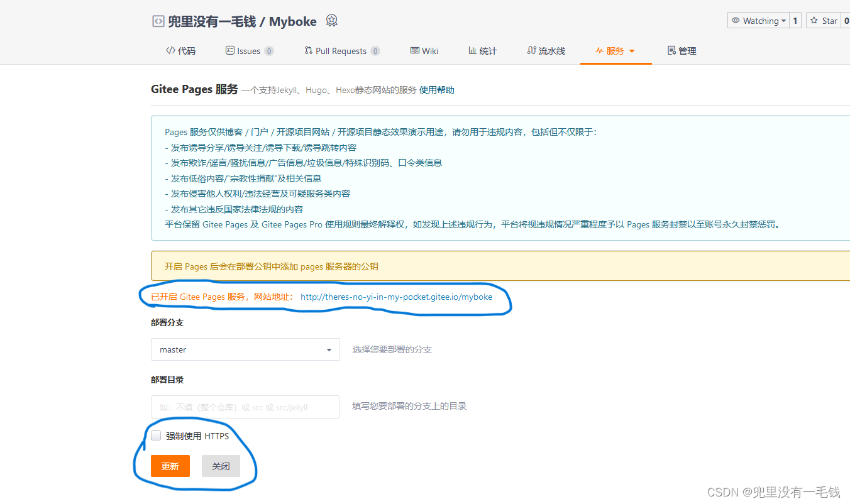The image size is (850, 504).
Task: Click the 已开启 Gitee Pages 服务 status text
Action: tap(222, 297)
